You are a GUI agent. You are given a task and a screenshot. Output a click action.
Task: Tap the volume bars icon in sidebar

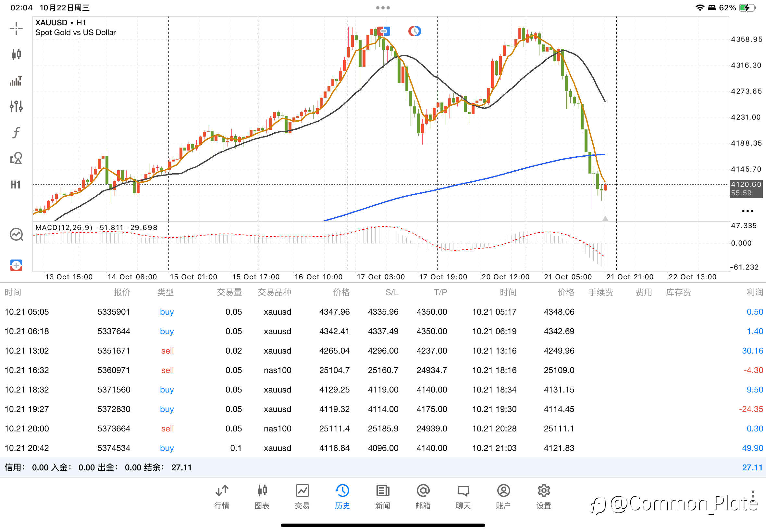click(16, 81)
